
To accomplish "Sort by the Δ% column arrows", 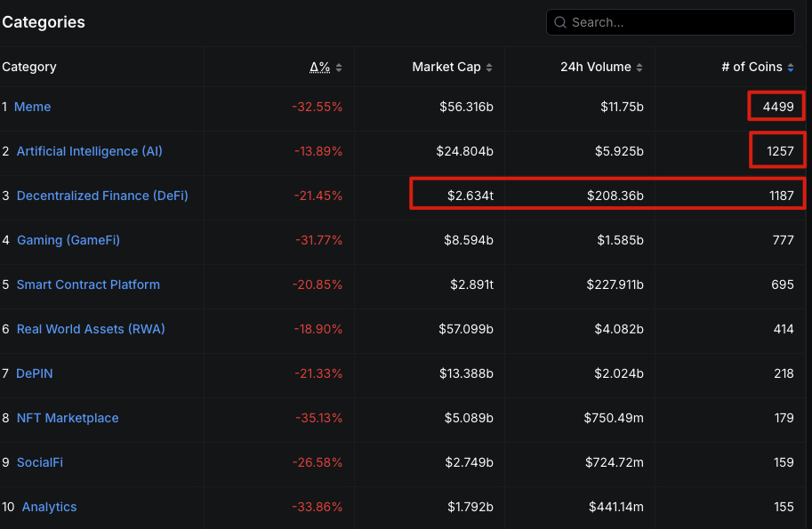I will pos(339,68).
